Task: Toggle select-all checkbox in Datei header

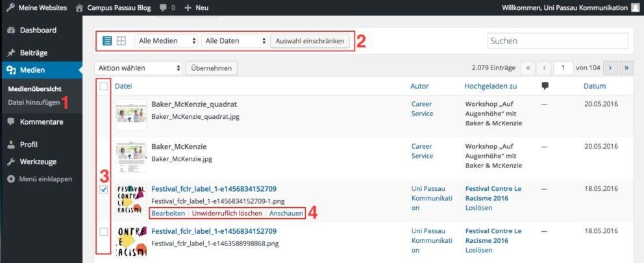Action: coord(104,86)
